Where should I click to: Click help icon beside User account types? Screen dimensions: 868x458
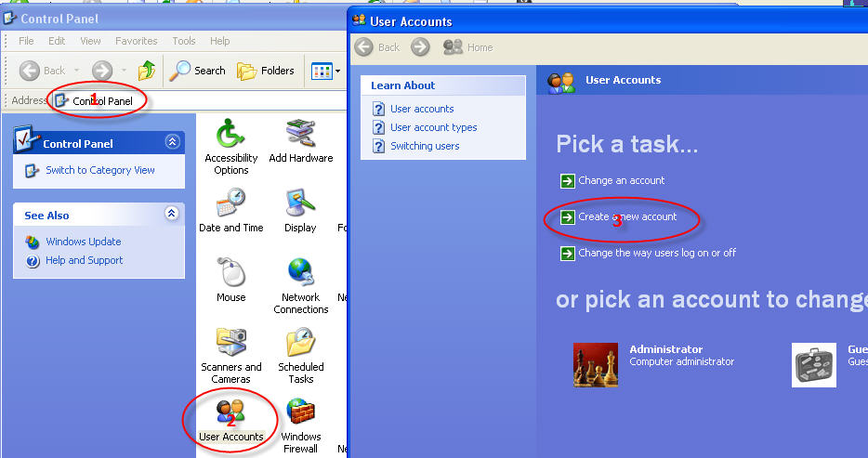coord(378,128)
